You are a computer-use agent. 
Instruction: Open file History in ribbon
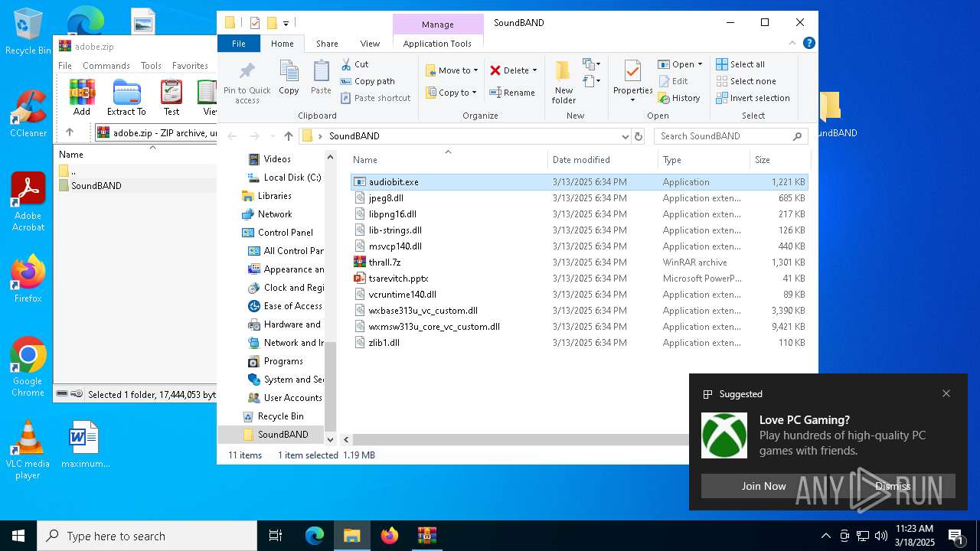click(678, 98)
